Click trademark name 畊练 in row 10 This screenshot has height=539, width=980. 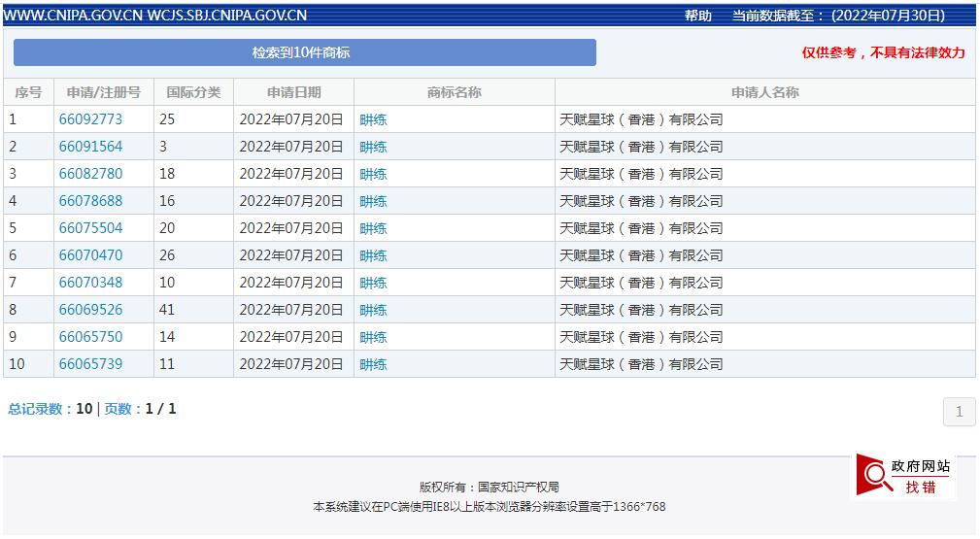373,364
